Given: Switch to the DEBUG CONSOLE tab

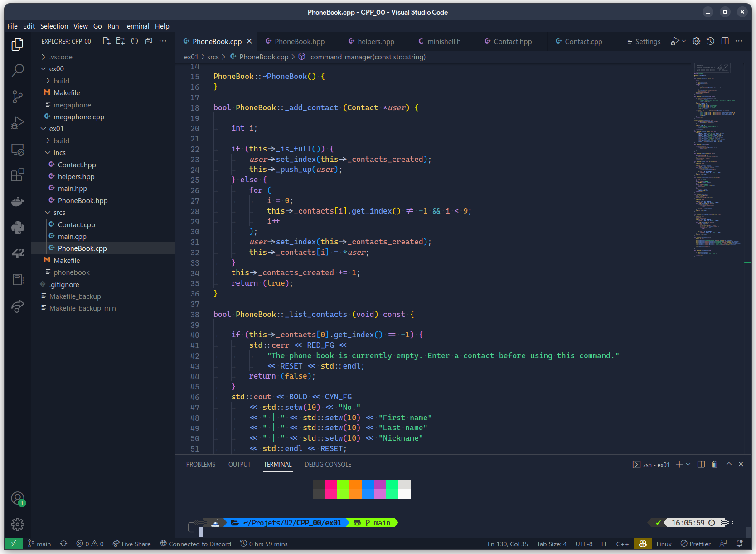Looking at the screenshot, I should coord(328,464).
